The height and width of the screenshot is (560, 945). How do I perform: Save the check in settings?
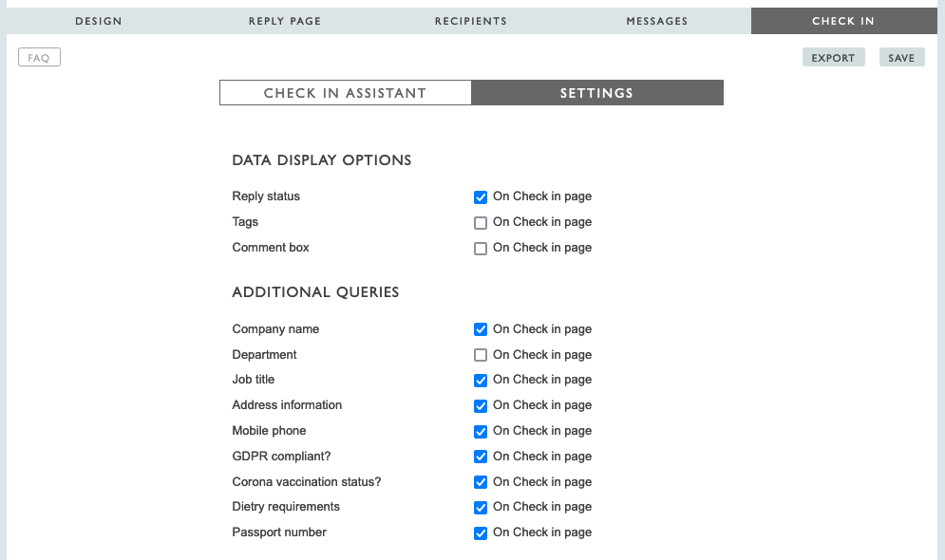901,58
